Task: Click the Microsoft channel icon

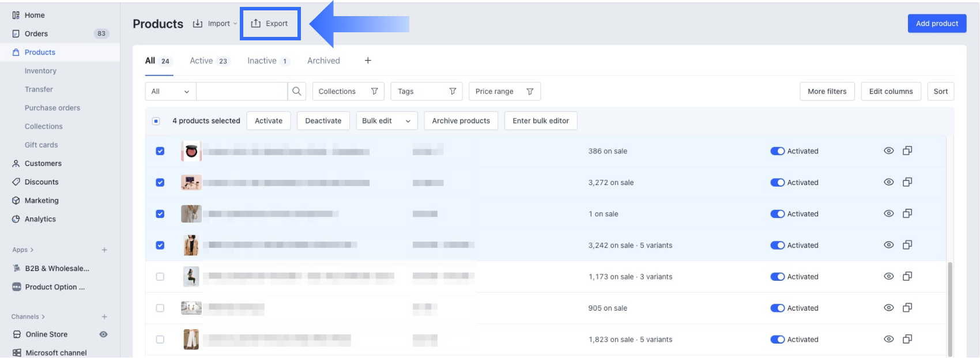Action: pos(17,352)
